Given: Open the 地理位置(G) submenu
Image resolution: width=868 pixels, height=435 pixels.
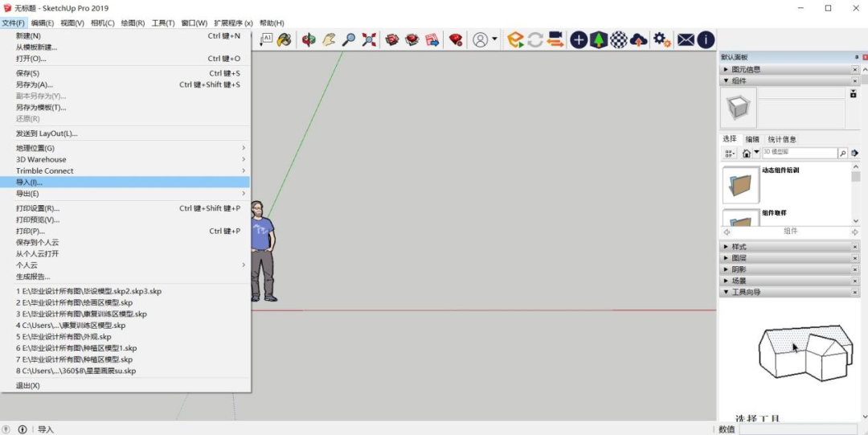Looking at the screenshot, I should (125, 148).
